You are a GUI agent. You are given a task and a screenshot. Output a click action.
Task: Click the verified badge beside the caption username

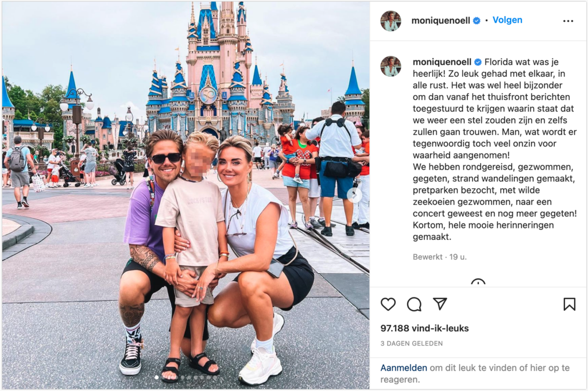pos(478,62)
